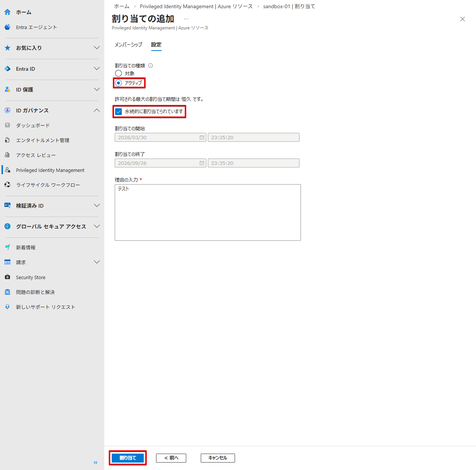Open Privileged Identity Management | Azure リソース breadcrumb
Image resolution: width=476 pixels, height=470 pixels.
pos(196,6)
